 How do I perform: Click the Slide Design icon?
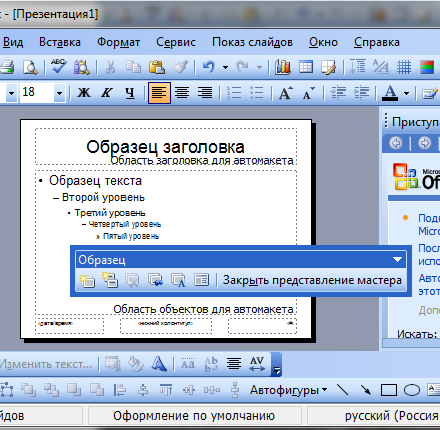point(430,94)
